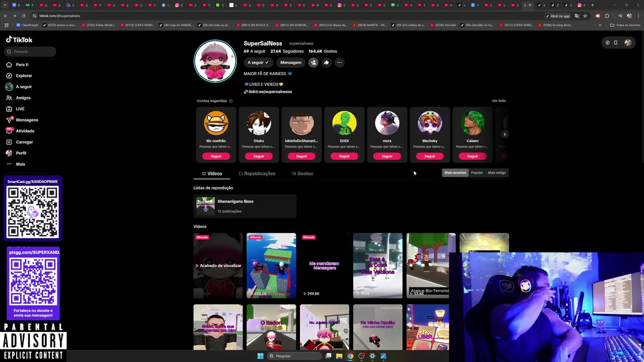Image resolution: width=644 pixels, height=362 pixels.
Task: Click top-right phone app icon
Action: click(x=616, y=43)
